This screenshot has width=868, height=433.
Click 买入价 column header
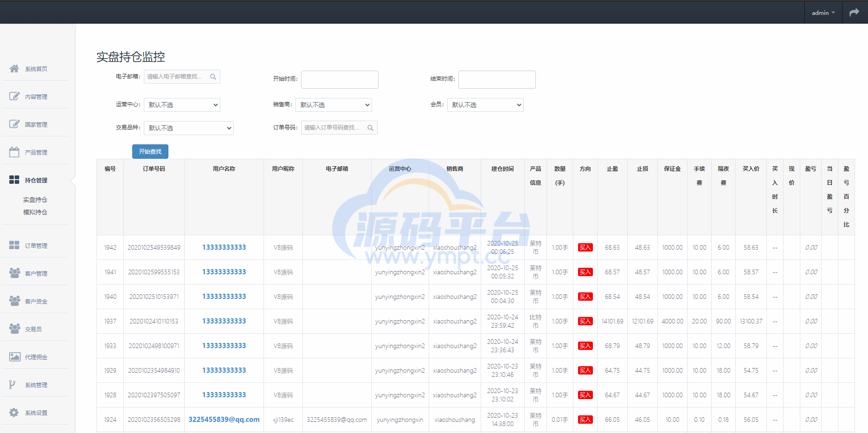(x=751, y=169)
